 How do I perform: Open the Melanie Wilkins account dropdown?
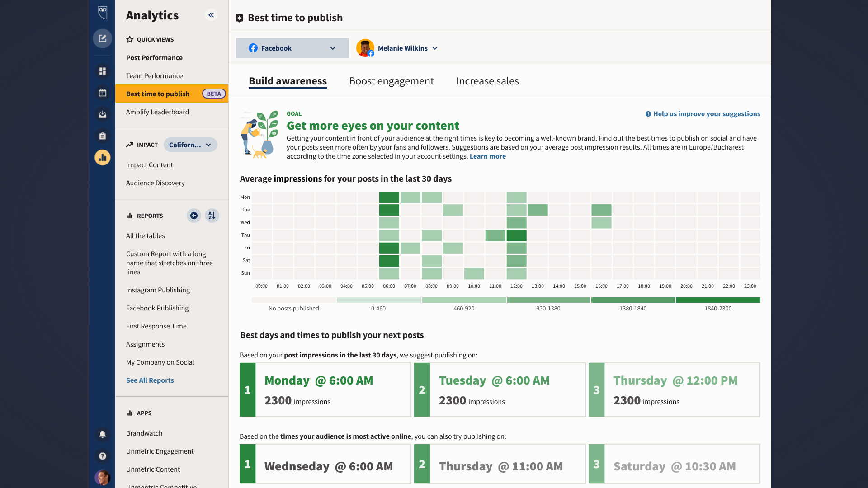[x=397, y=48]
